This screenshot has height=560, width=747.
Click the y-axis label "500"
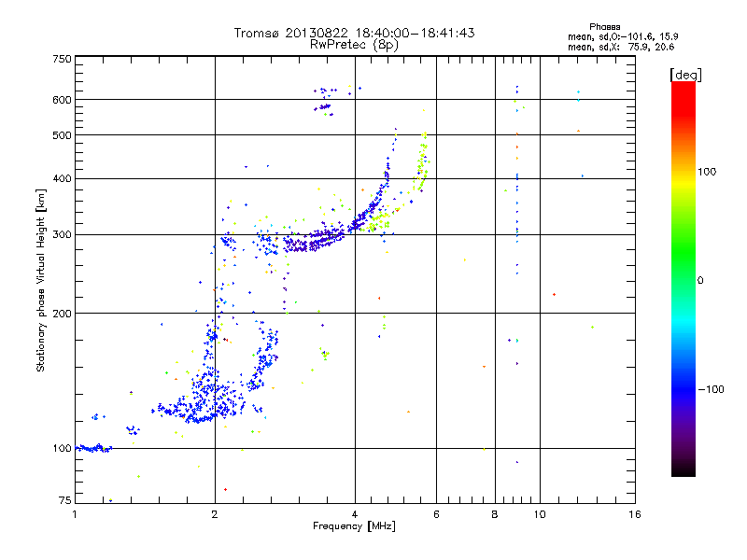tap(62, 135)
